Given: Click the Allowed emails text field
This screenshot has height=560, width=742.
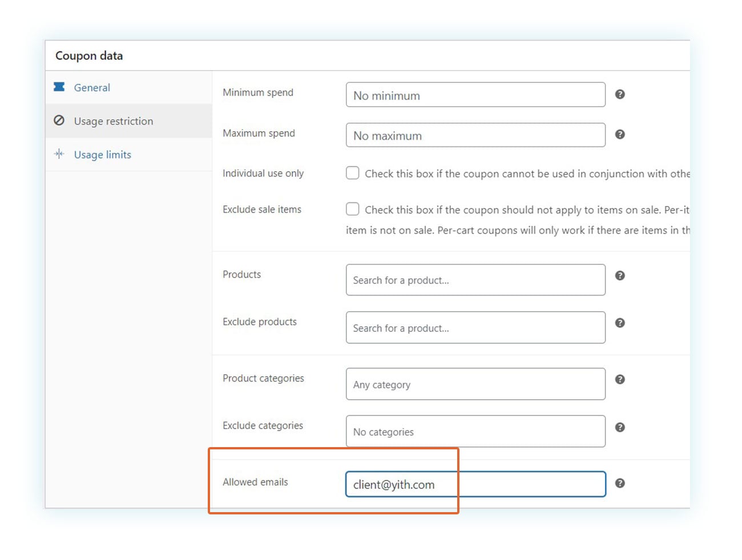Looking at the screenshot, I should (x=475, y=484).
